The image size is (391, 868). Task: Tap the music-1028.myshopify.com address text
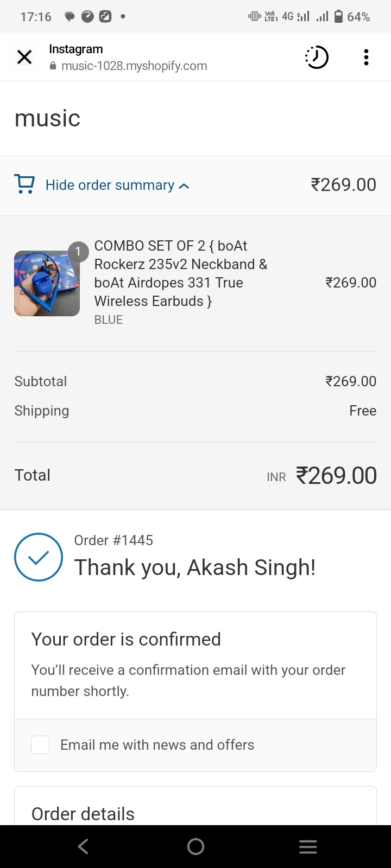tap(134, 66)
